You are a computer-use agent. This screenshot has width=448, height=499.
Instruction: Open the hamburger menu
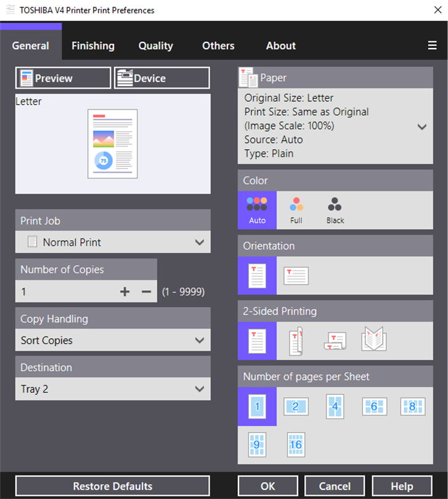pyautogui.click(x=432, y=45)
